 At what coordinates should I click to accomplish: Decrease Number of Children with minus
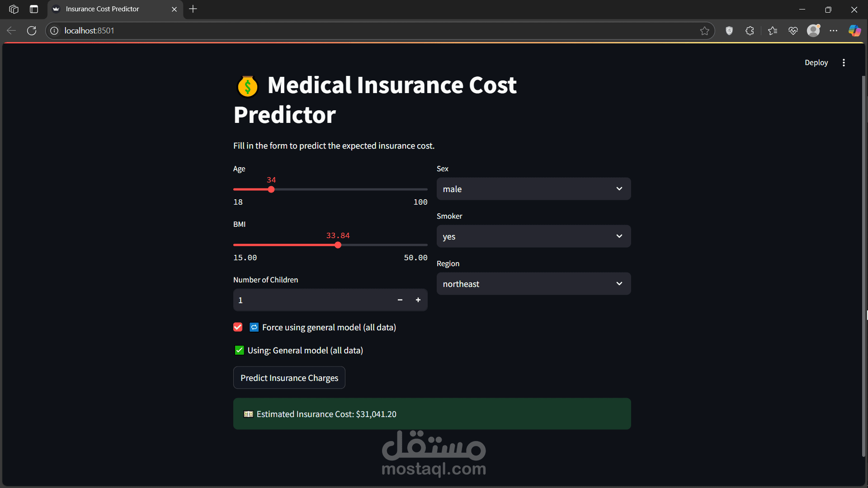coord(400,300)
